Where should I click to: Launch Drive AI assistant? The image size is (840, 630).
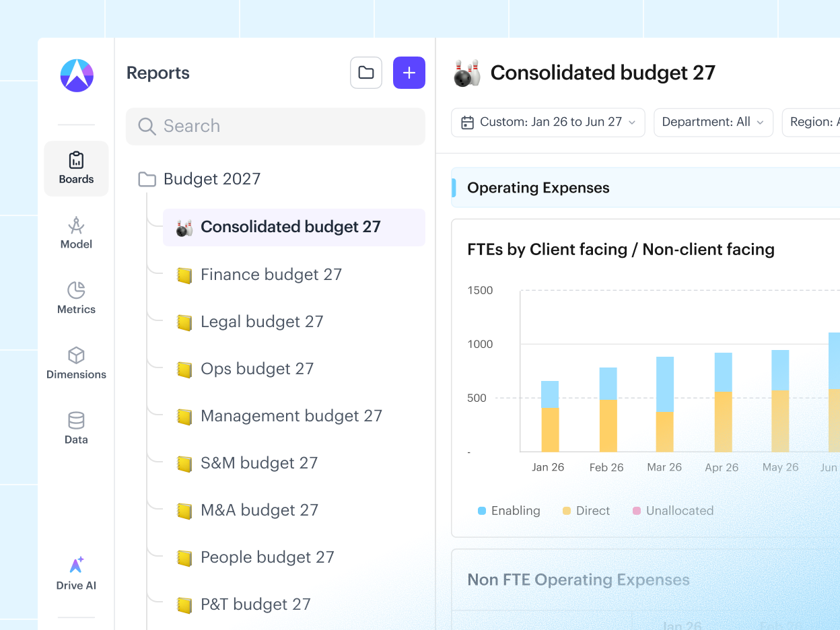[76, 574]
